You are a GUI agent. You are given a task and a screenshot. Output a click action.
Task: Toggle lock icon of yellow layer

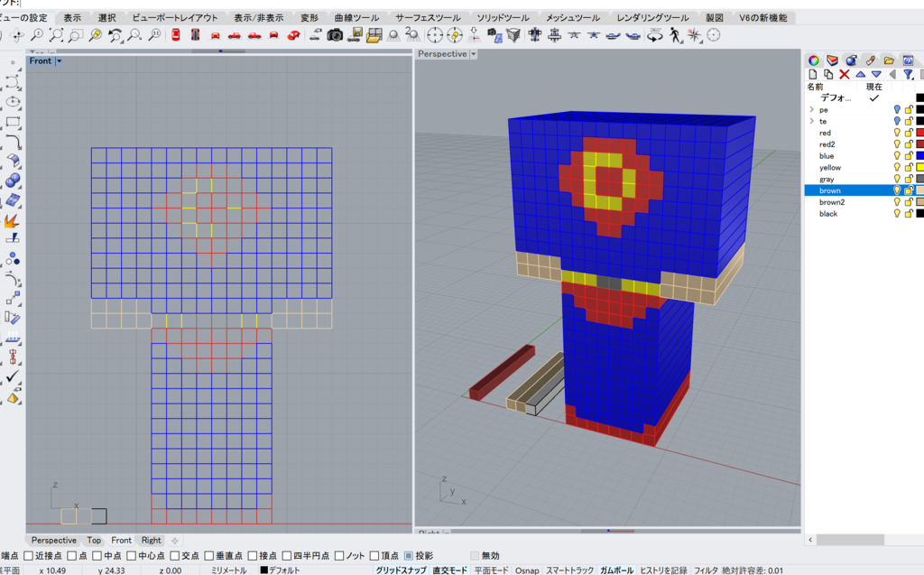(x=909, y=168)
